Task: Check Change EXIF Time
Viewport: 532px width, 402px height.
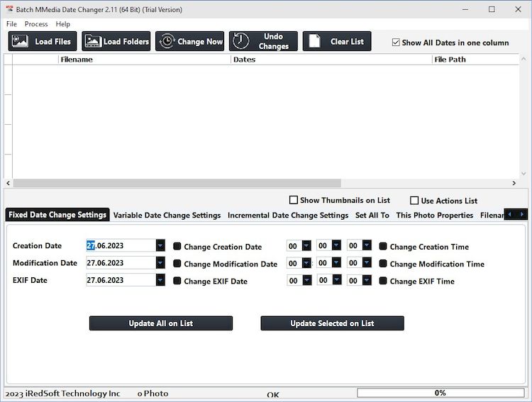Action: (383, 281)
